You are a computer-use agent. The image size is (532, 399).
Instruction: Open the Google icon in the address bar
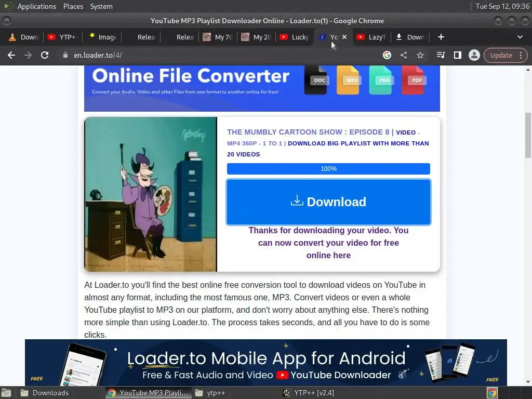[x=387, y=55]
